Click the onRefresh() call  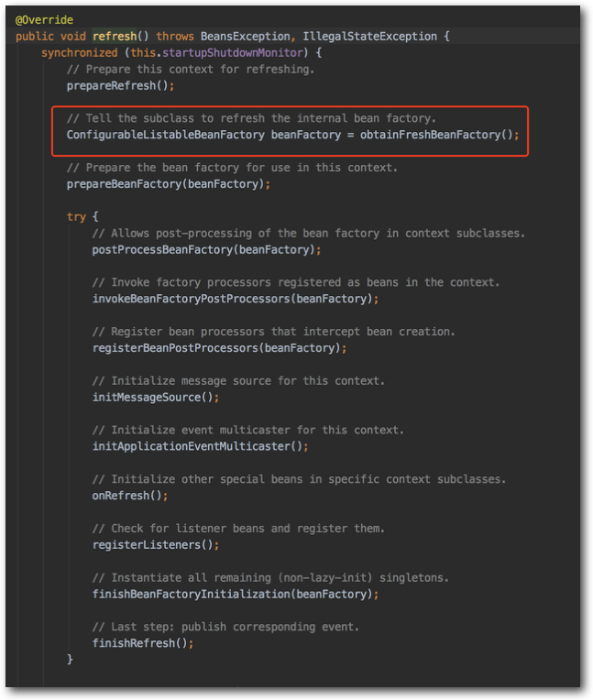click(130, 498)
